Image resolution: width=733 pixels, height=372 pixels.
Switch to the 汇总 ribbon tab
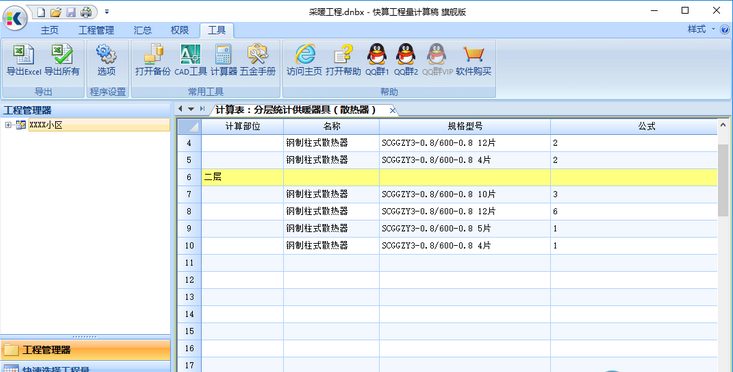click(143, 30)
